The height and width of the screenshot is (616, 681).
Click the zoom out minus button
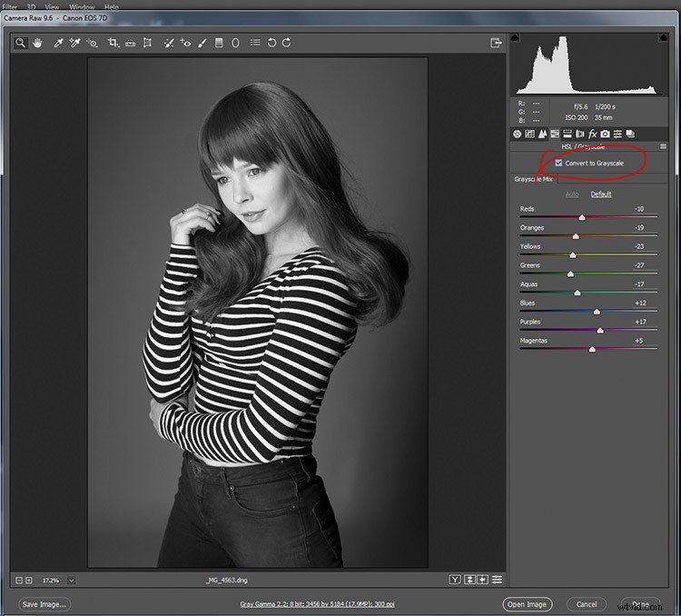point(19,581)
